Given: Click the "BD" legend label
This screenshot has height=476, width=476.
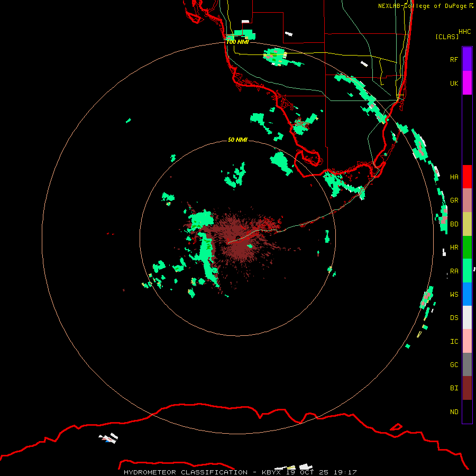Looking at the screenshot, I should tap(454, 224).
